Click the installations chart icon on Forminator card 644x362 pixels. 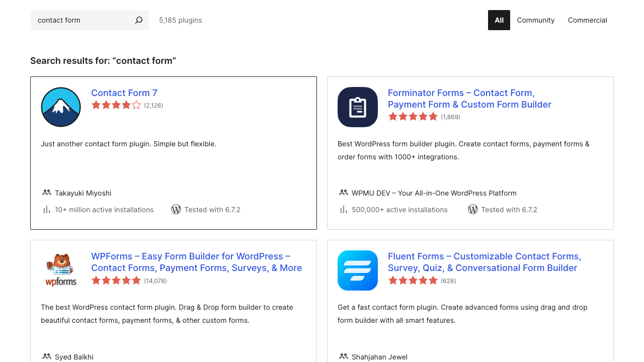click(x=343, y=209)
